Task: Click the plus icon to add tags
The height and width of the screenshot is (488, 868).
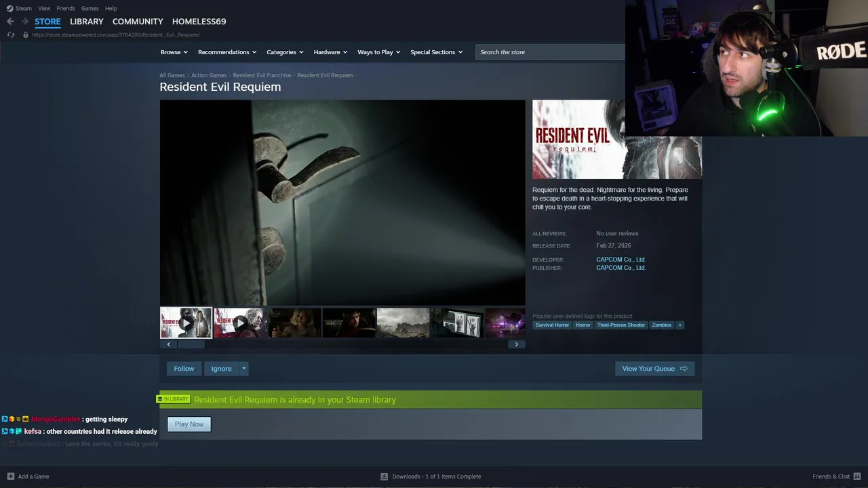Action: pos(680,325)
